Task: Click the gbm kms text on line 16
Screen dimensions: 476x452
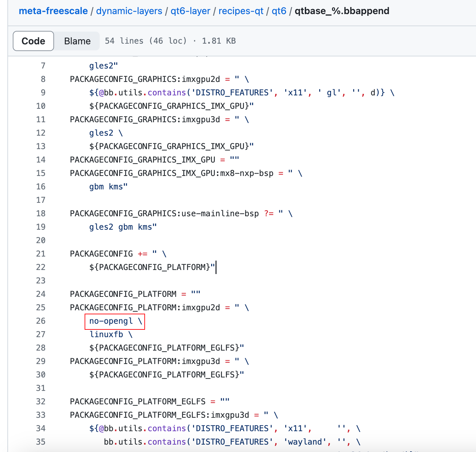Action: (x=108, y=187)
